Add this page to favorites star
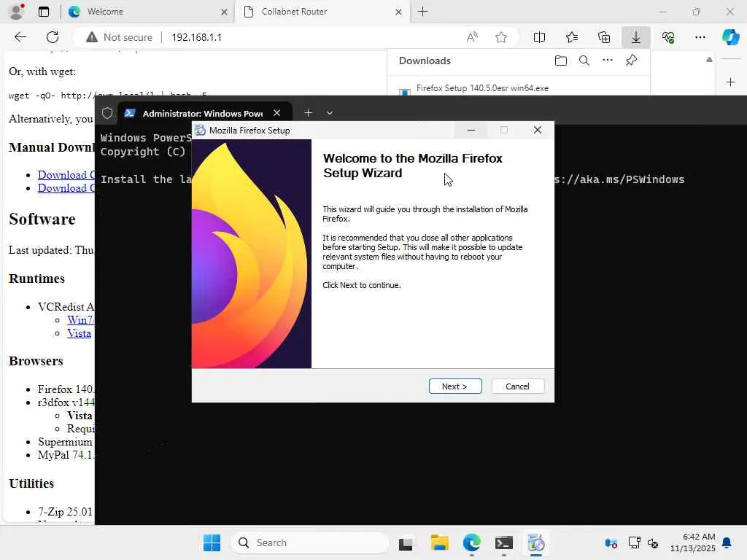 [500, 37]
